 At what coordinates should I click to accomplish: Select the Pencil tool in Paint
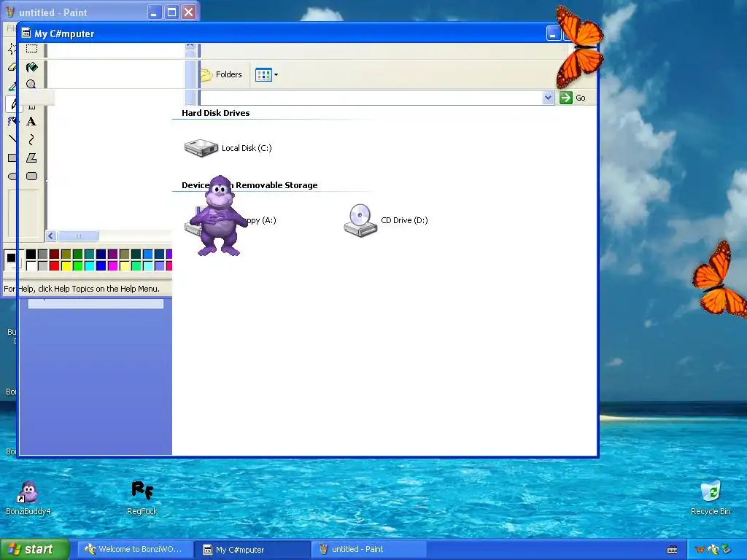coord(12,104)
